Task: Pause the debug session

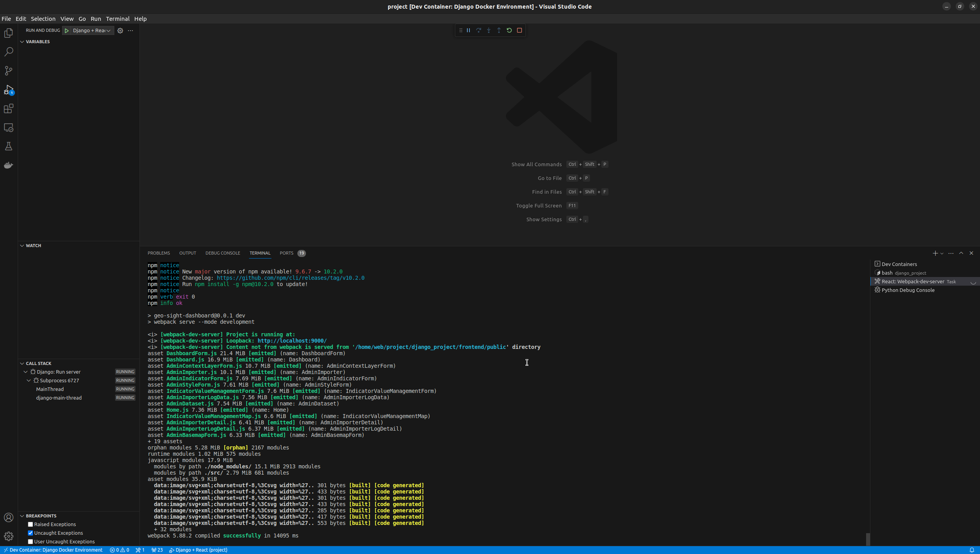Action: pos(469,30)
